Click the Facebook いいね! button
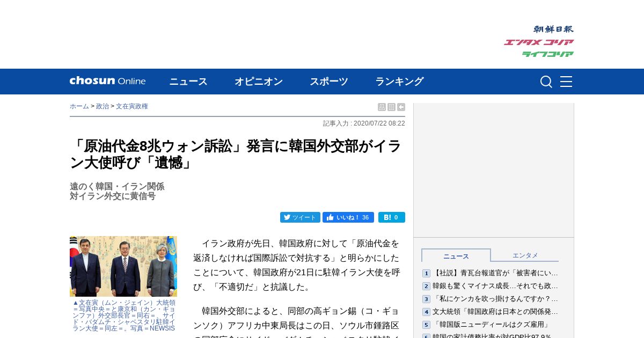 (348, 217)
